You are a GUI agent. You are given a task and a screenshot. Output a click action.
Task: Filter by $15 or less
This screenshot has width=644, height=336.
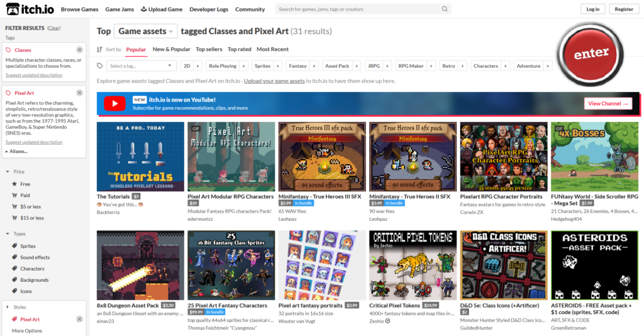tap(32, 218)
